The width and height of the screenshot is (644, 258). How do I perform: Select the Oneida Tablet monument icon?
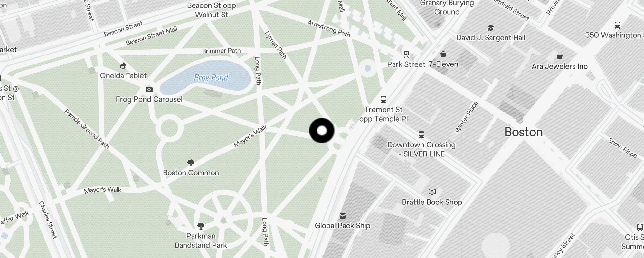(x=123, y=66)
